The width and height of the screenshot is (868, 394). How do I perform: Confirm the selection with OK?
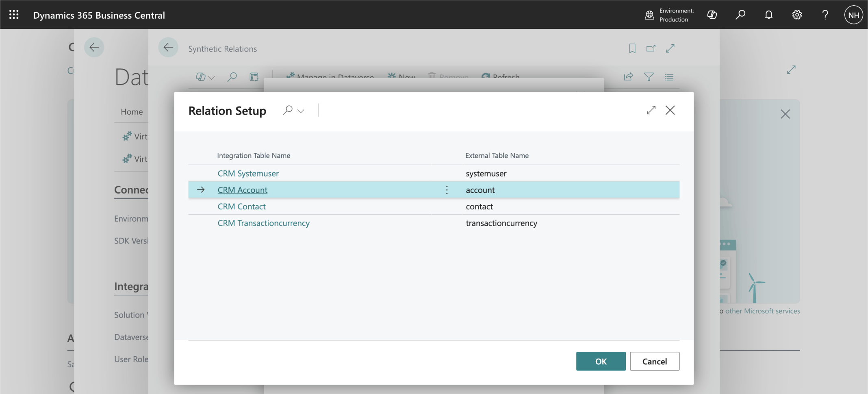(x=601, y=361)
